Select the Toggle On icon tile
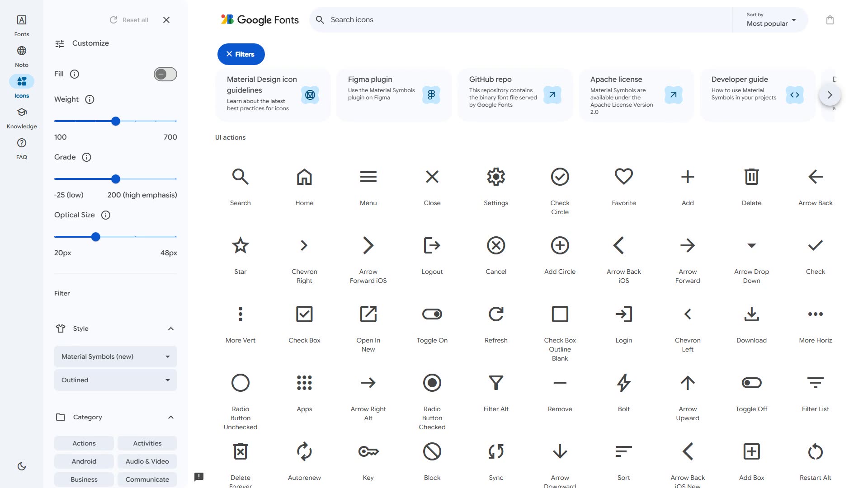The image size is (868, 488). 432,323
